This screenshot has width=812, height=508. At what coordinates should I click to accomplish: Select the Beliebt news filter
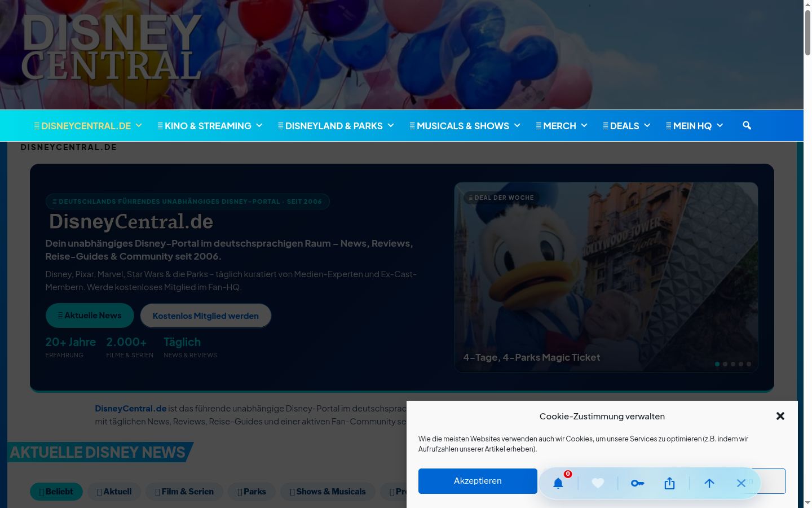coord(56,492)
